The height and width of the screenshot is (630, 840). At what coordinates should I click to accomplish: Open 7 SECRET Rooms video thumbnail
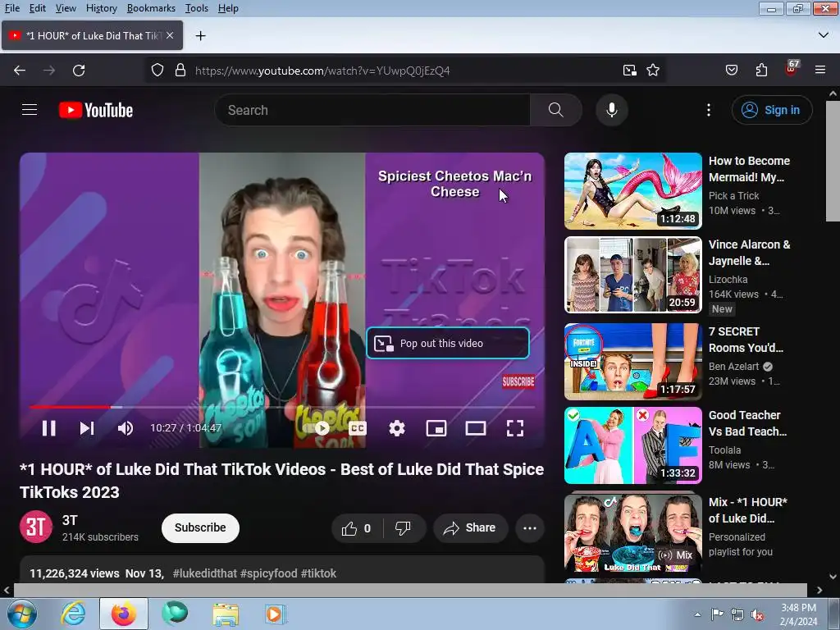(x=632, y=361)
